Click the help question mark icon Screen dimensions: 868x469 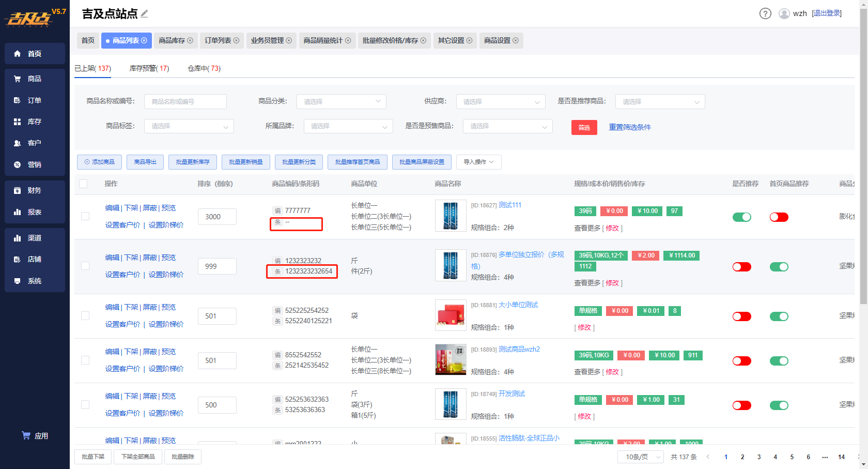765,13
